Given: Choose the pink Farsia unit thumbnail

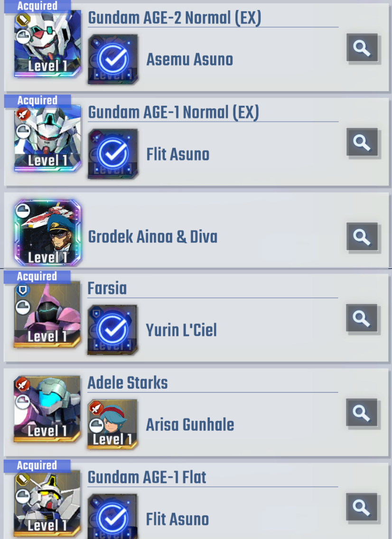Looking at the screenshot, I should 47,314.
